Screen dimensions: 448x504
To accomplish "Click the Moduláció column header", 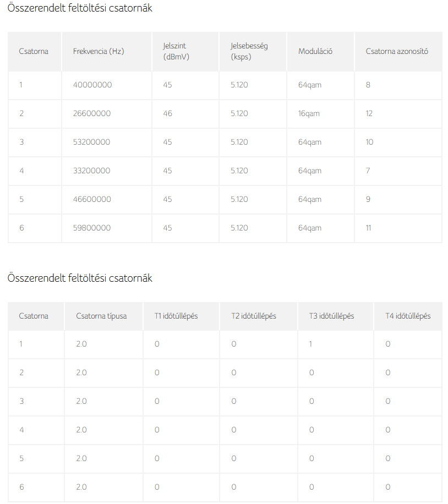I will click(315, 51).
